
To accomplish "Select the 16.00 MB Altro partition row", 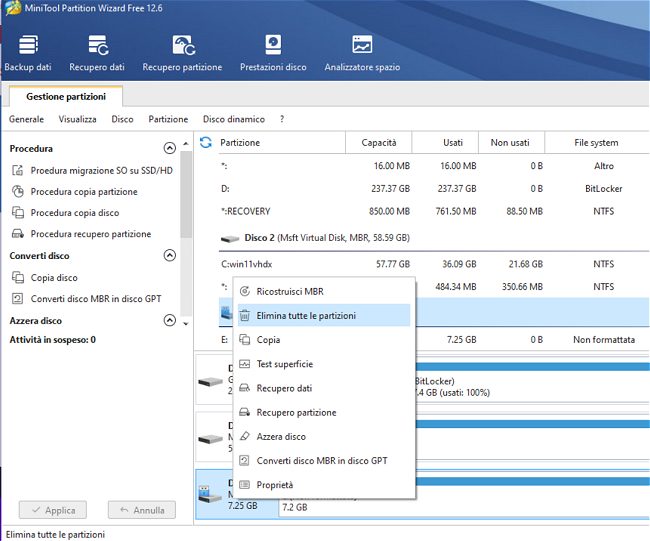I will [x=434, y=166].
